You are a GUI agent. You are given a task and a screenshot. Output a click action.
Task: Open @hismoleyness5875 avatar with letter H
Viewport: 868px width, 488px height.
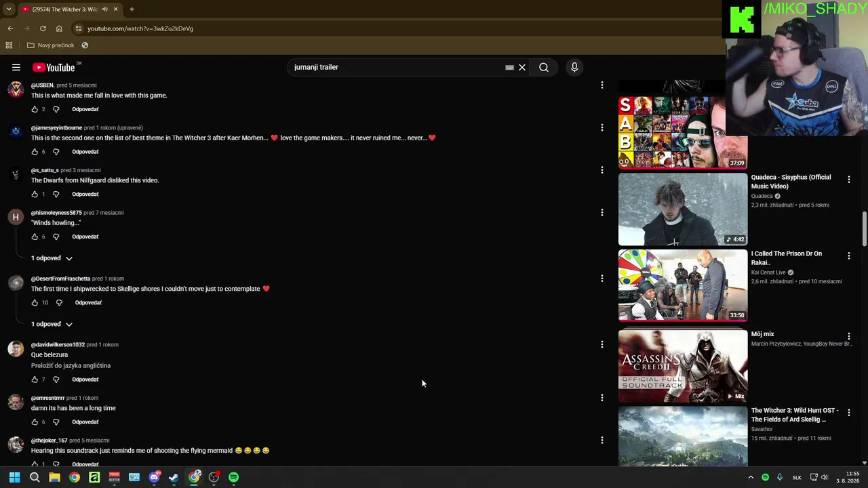pos(16,218)
